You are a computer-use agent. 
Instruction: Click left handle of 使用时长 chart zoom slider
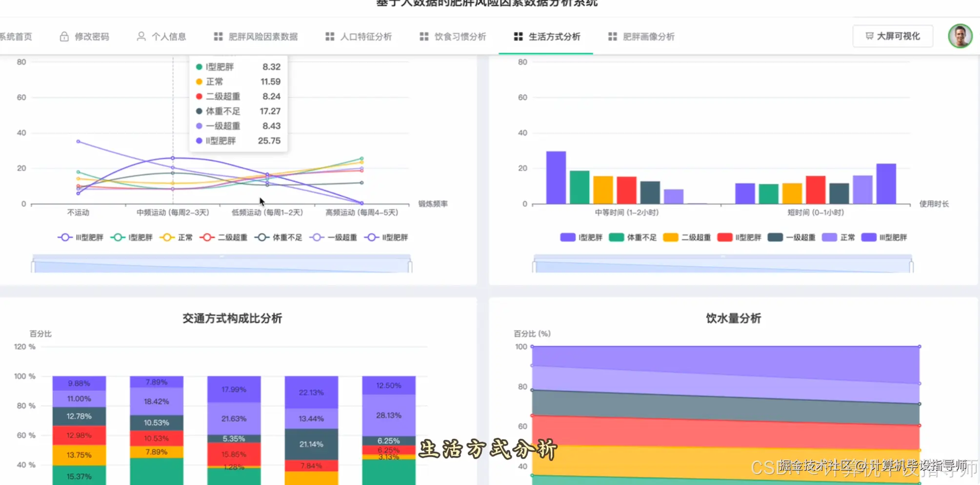[534, 266]
